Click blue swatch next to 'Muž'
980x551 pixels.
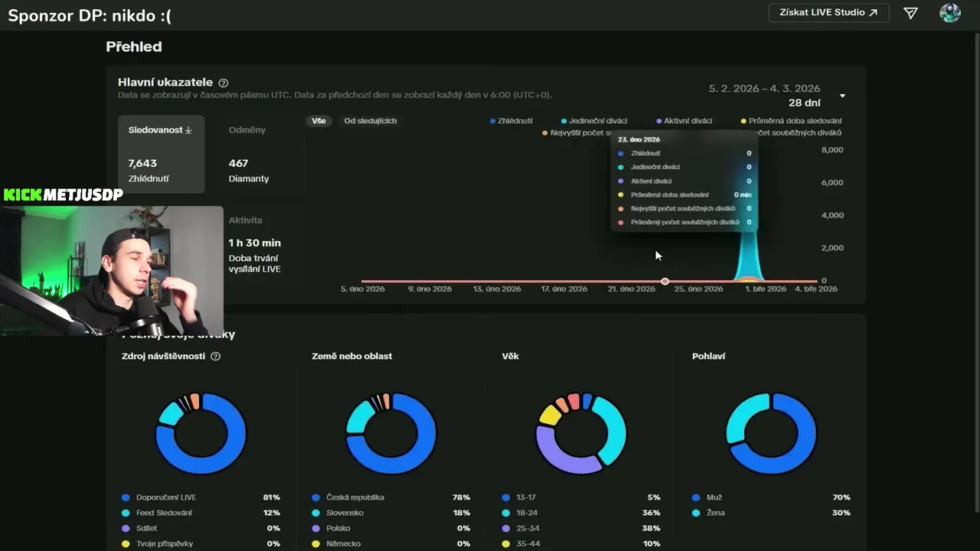[696, 497]
